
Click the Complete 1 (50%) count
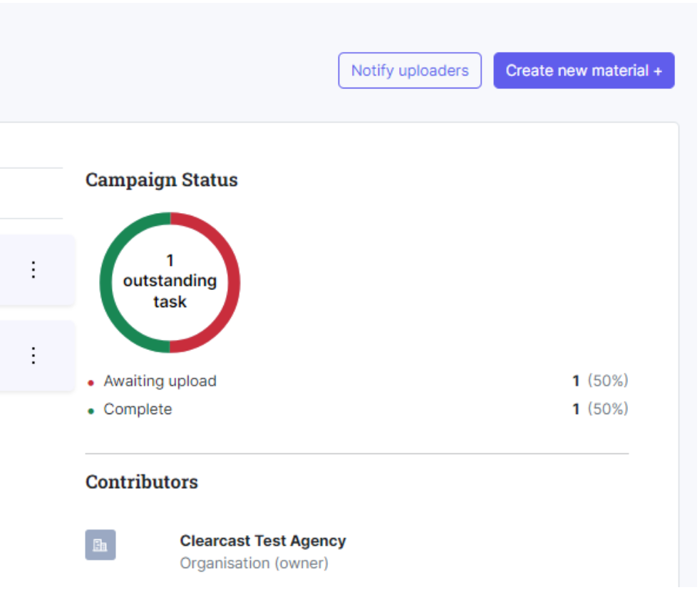[x=600, y=409]
